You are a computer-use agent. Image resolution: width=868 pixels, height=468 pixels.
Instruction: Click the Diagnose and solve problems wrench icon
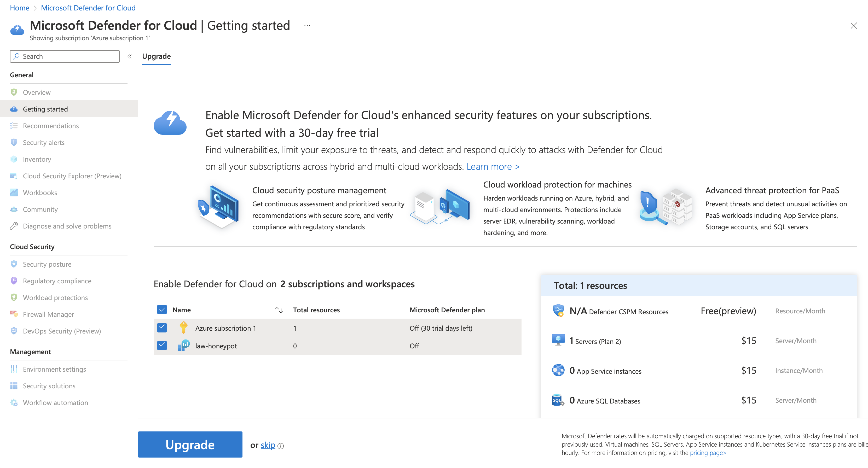(x=14, y=226)
